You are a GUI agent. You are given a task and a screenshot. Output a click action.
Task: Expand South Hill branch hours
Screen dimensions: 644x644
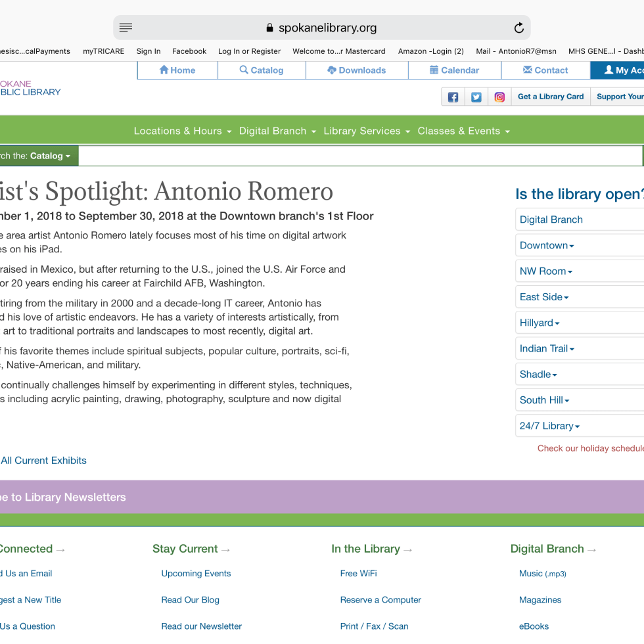[x=544, y=400]
